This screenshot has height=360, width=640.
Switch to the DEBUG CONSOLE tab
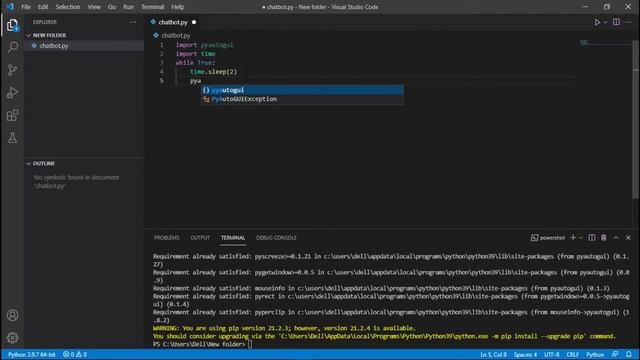[276, 238]
